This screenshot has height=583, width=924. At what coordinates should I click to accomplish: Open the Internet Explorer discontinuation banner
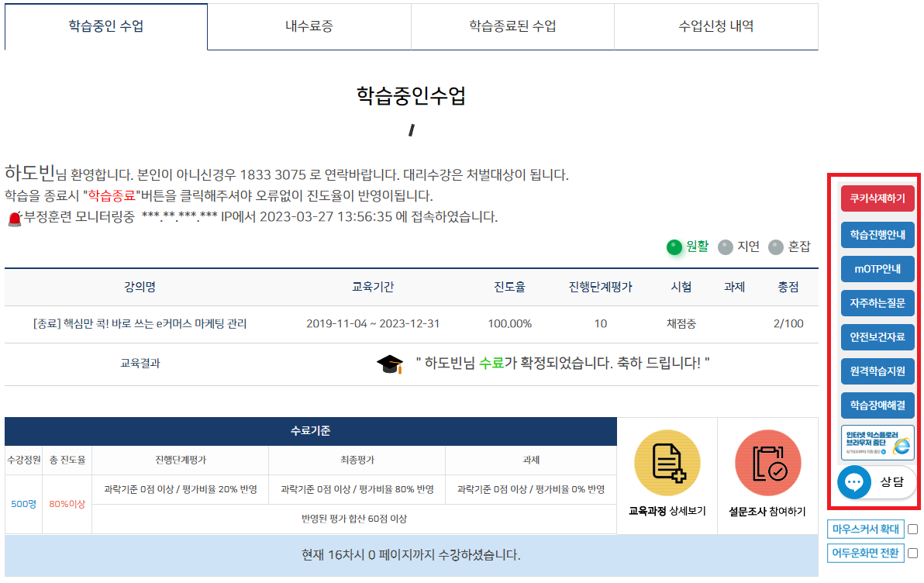877,443
